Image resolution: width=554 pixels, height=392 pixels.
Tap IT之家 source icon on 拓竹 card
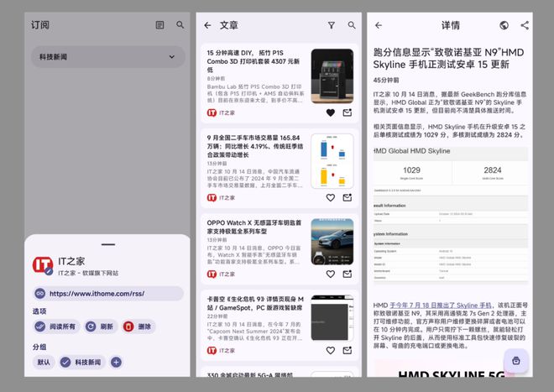212,112
